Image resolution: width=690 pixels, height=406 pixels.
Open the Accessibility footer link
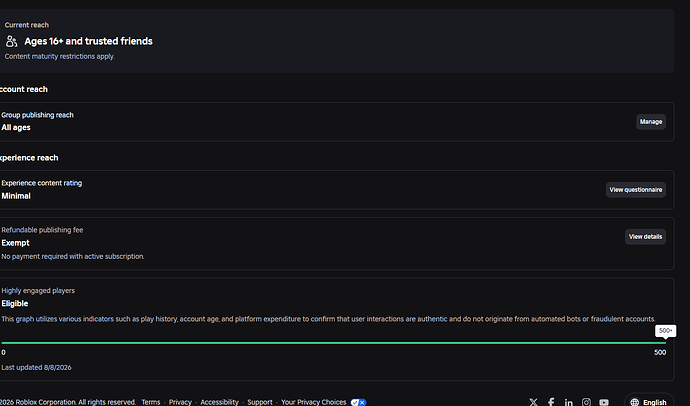(x=220, y=402)
